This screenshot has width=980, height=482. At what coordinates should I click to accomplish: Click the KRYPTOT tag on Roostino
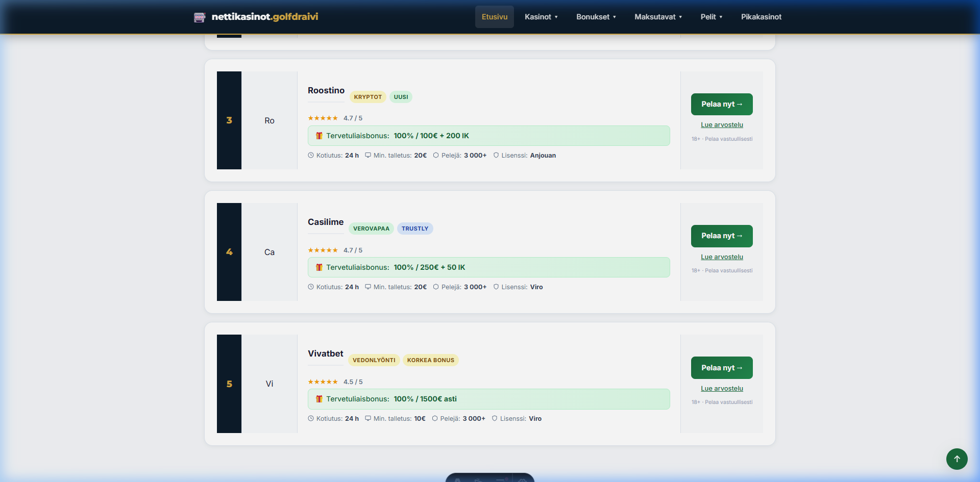coord(368,97)
